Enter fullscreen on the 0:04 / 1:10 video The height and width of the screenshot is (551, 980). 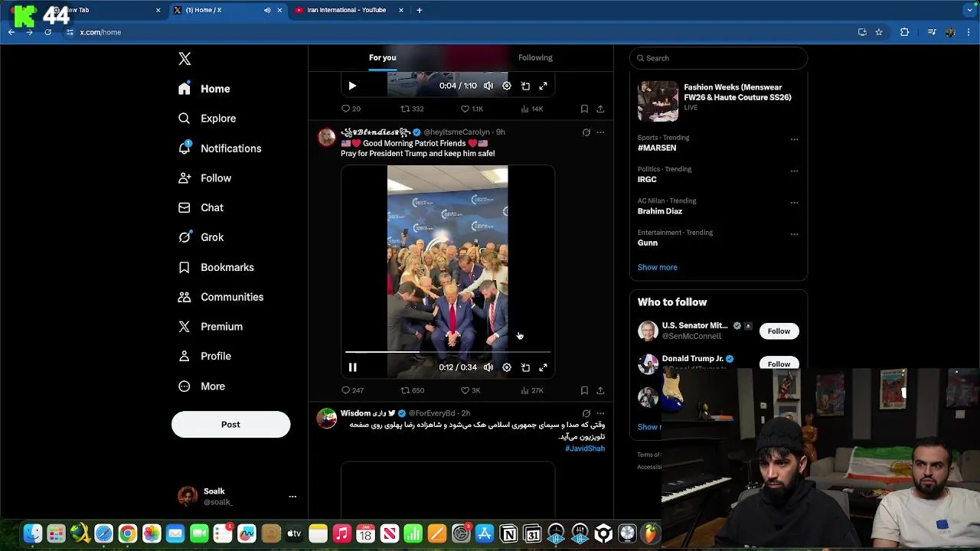pyautogui.click(x=544, y=86)
